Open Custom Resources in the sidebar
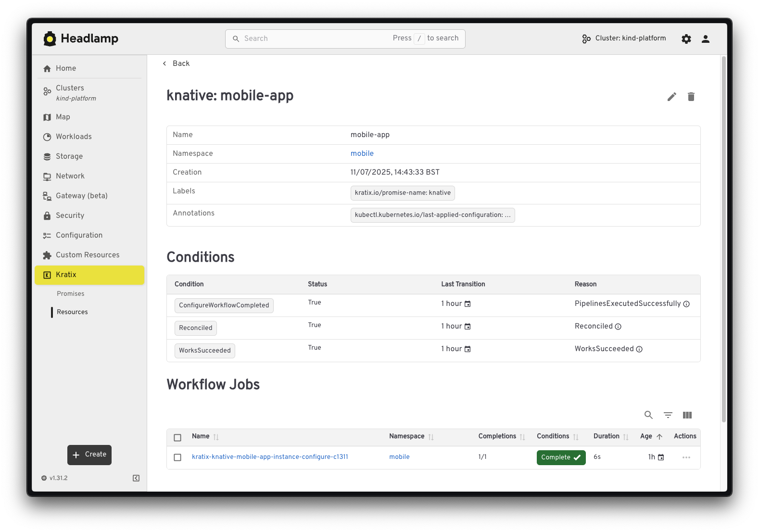 [x=89, y=255]
